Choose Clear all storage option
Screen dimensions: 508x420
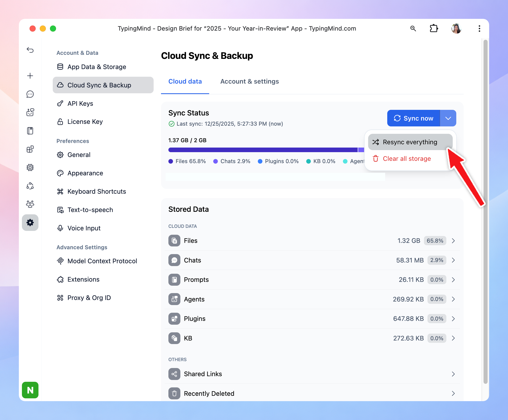point(407,159)
